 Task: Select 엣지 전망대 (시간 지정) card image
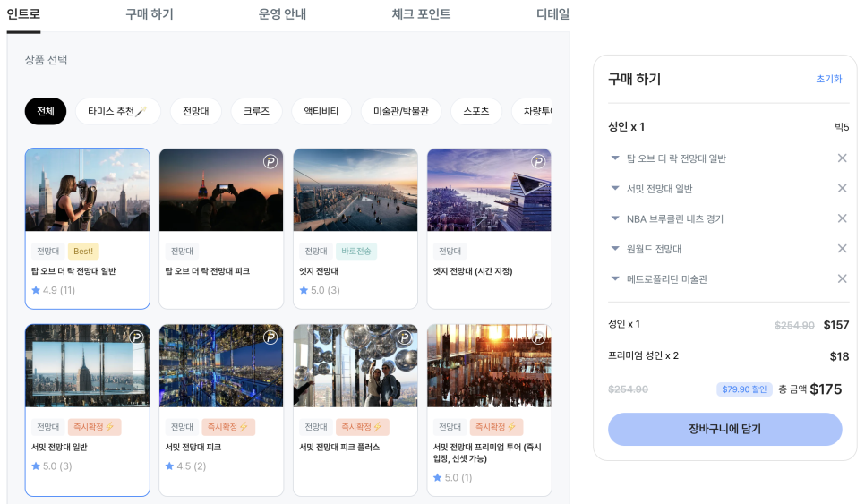pyautogui.click(x=489, y=190)
